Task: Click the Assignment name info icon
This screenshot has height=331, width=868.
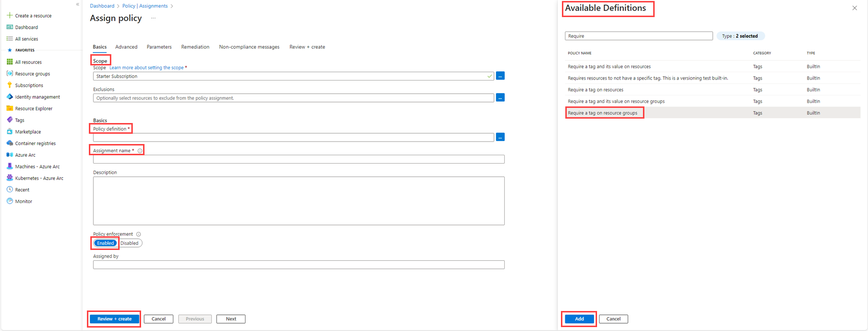Action: [x=140, y=151]
